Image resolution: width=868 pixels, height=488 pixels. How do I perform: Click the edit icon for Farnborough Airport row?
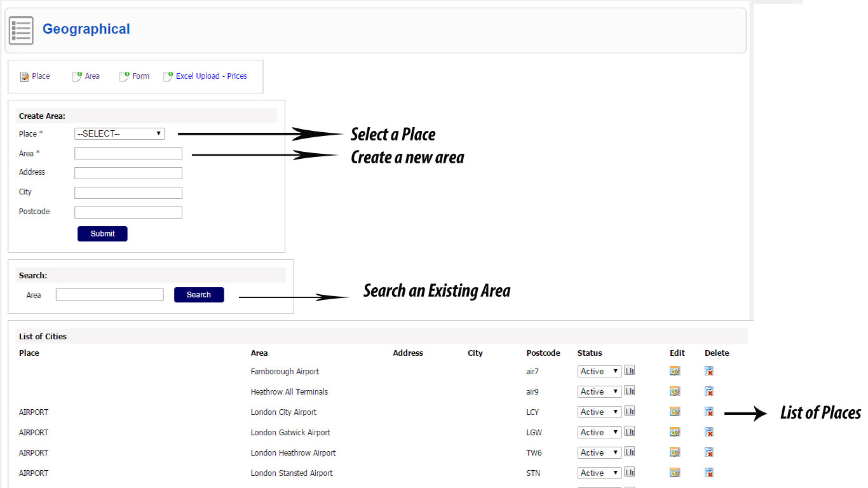675,371
